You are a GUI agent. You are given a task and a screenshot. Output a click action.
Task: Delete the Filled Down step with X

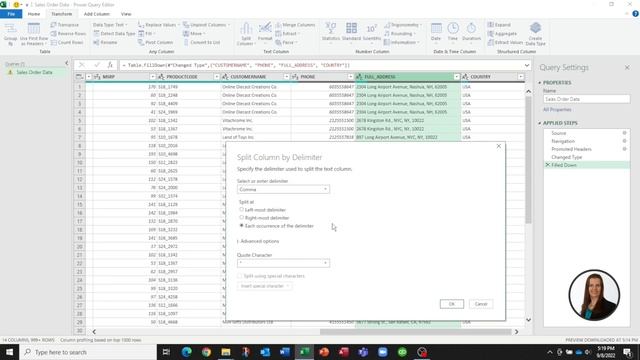tap(548, 165)
